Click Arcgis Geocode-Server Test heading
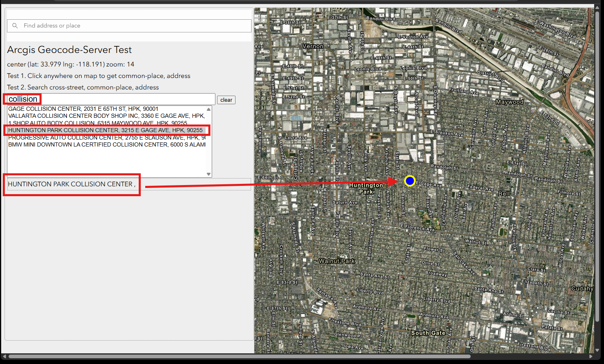 69,50
